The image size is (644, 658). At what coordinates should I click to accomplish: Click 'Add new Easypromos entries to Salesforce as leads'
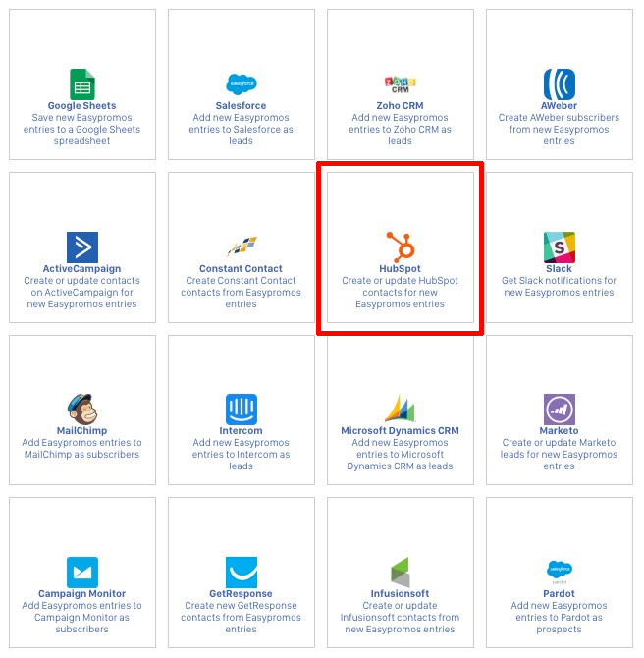pyautogui.click(x=241, y=130)
